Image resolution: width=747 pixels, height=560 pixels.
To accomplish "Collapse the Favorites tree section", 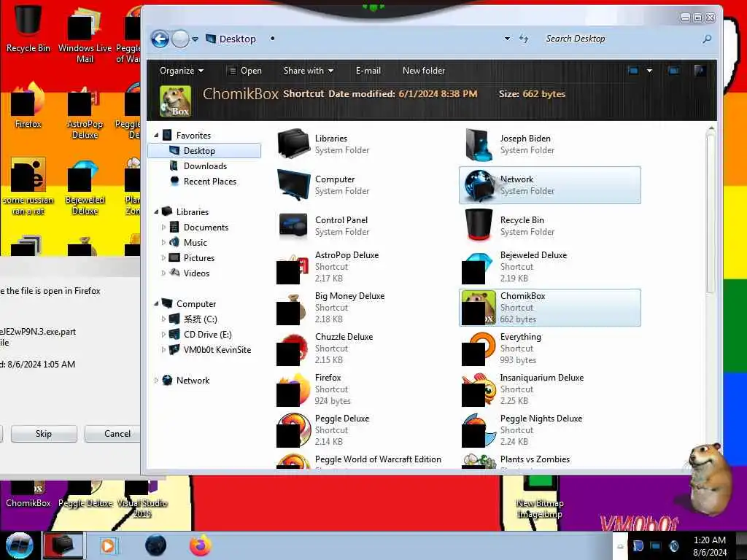I will coord(156,135).
